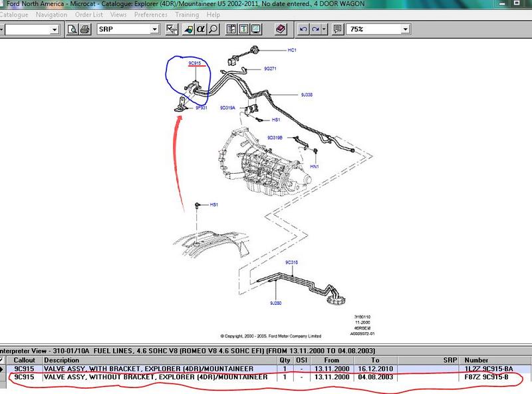Click the undo back arrow icon
This screenshot has width=532, height=394.
[303, 29]
